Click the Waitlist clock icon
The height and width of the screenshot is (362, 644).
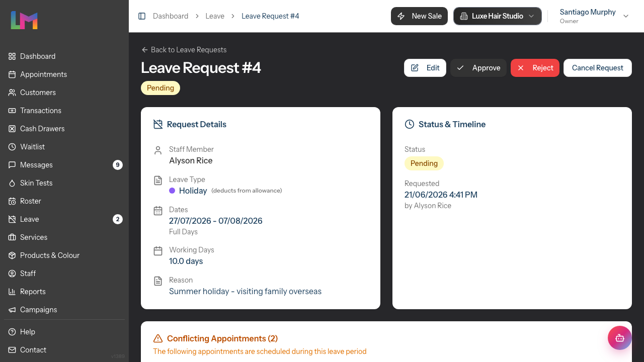tap(12, 147)
